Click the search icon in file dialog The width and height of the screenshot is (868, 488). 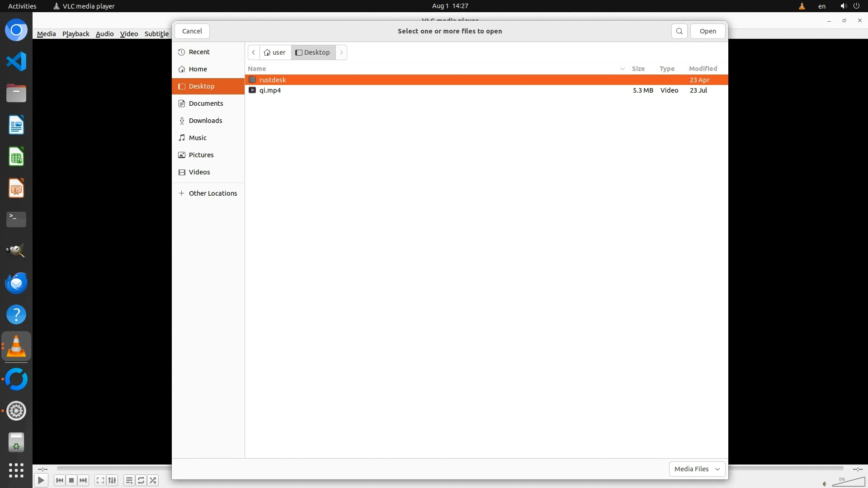(x=679, y=31)
